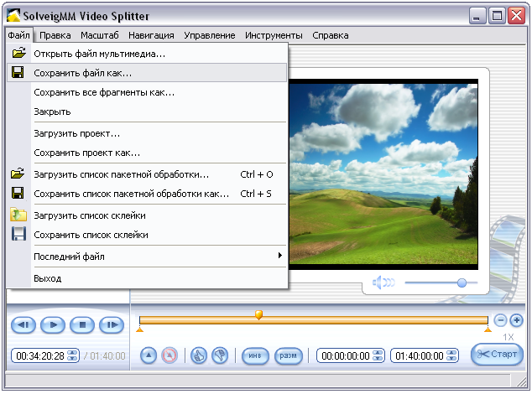Minimize the SolveigMM Video Splitter window
The width and height of the screenshot is (532, 394).
(x=477, y=16)
